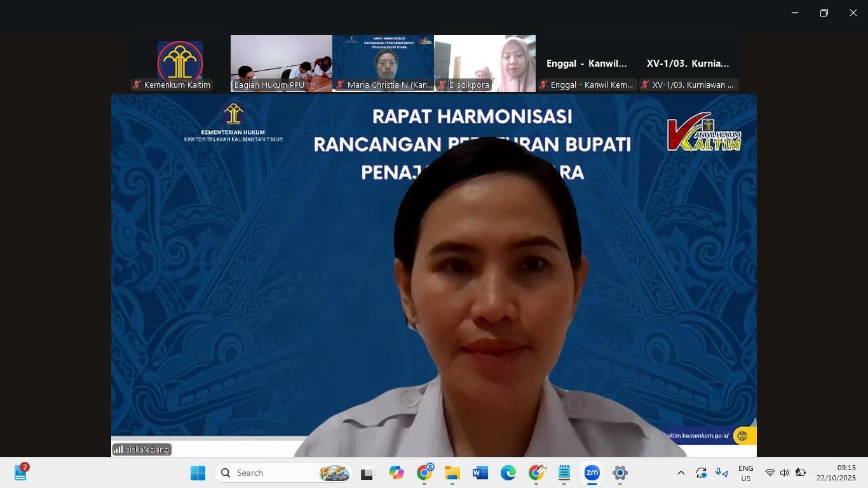The height and width of the screenshot is (488, 868).
Task: Click the Windows Start button
Action: click(x=198, y=473)
